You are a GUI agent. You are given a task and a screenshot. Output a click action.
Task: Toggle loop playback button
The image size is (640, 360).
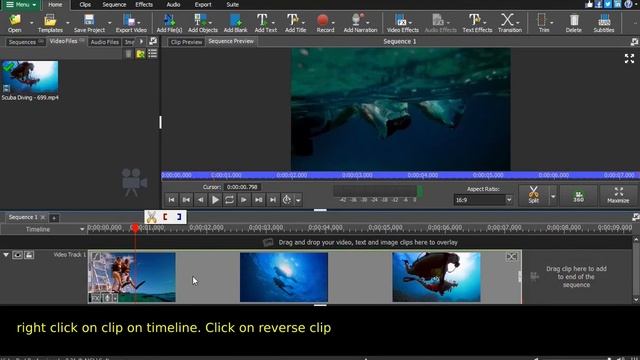click(x=229, y=200)
